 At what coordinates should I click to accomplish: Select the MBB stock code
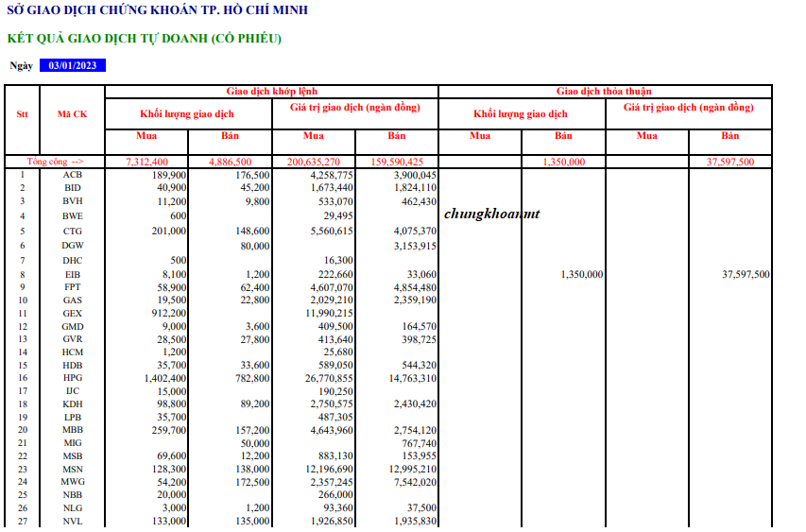pos(73,430)
